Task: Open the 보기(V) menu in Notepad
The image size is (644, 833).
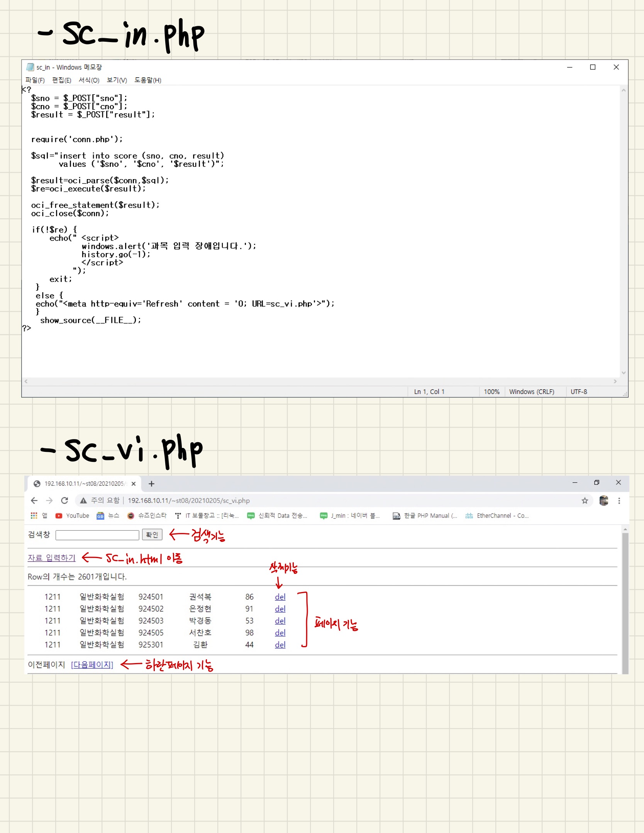Action: (x=117, y=80)
